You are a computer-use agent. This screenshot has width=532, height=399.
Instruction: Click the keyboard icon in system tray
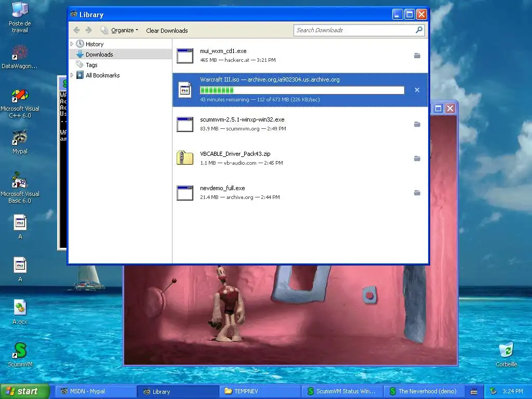coord(474,392)
